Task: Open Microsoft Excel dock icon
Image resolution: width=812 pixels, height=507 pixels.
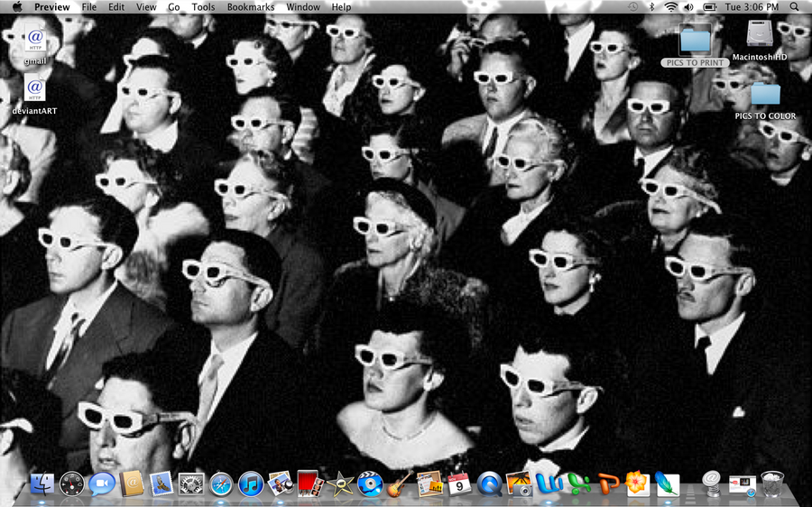Action: click(578, 484)
